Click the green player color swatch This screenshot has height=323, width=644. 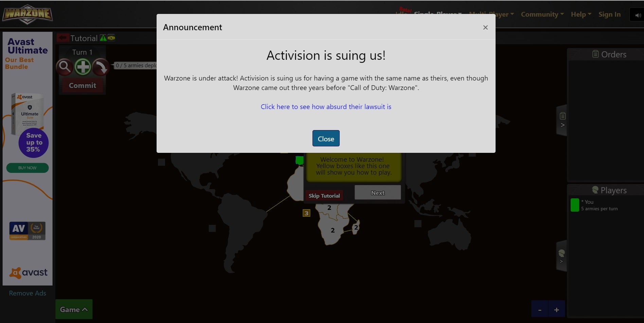(575, 205)
